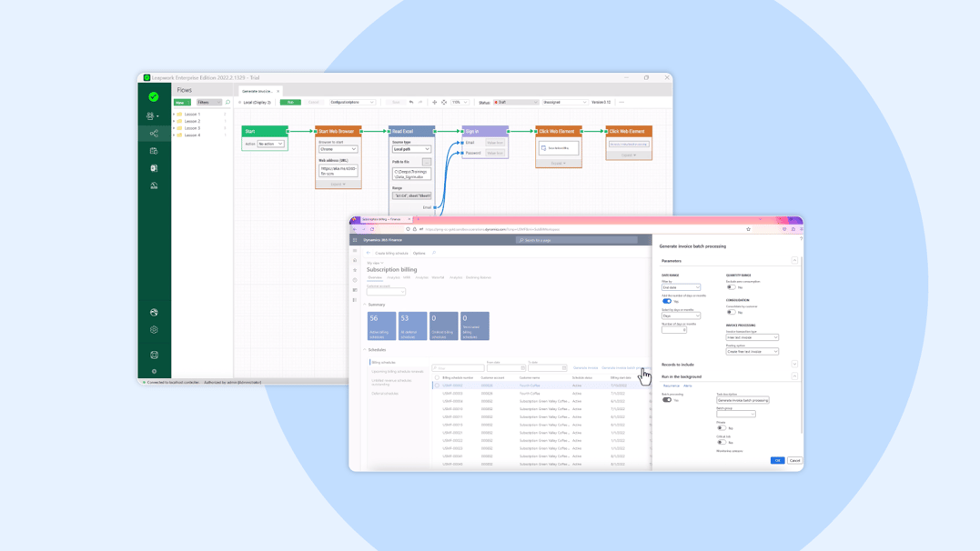The height and width of the screenshot is (551, 980).
Task: Disable the Batch processing toggle
Action: pos(667,399)
